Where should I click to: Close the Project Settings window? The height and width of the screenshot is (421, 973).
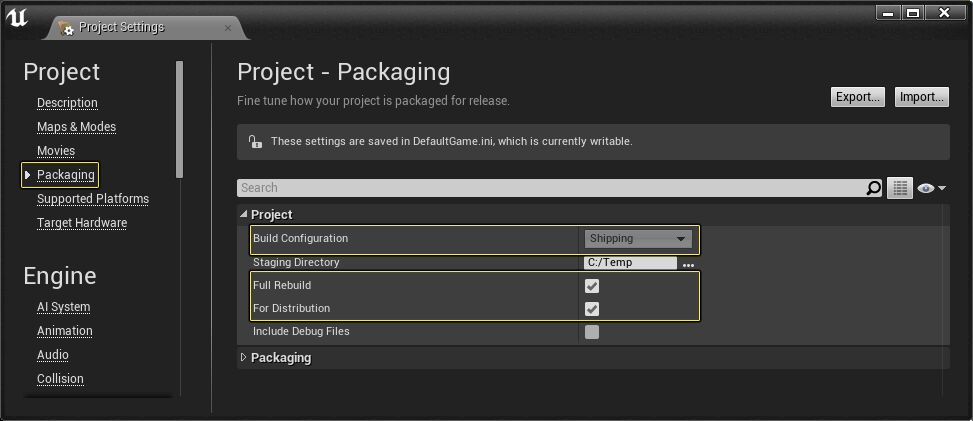coord(944,12)
